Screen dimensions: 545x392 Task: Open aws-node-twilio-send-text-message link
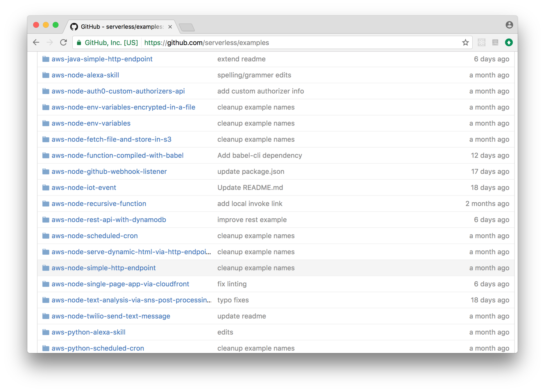[x=111, y=316]
